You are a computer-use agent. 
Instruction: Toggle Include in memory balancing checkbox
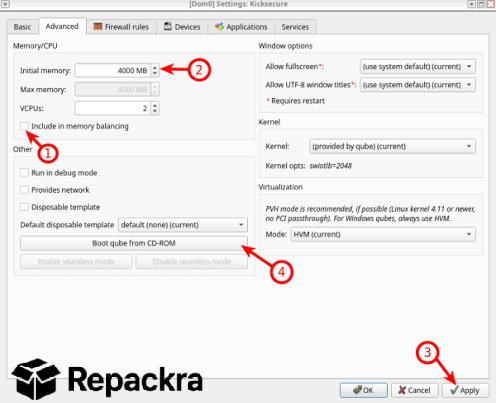pyautogui.click(x=24, y=126)
